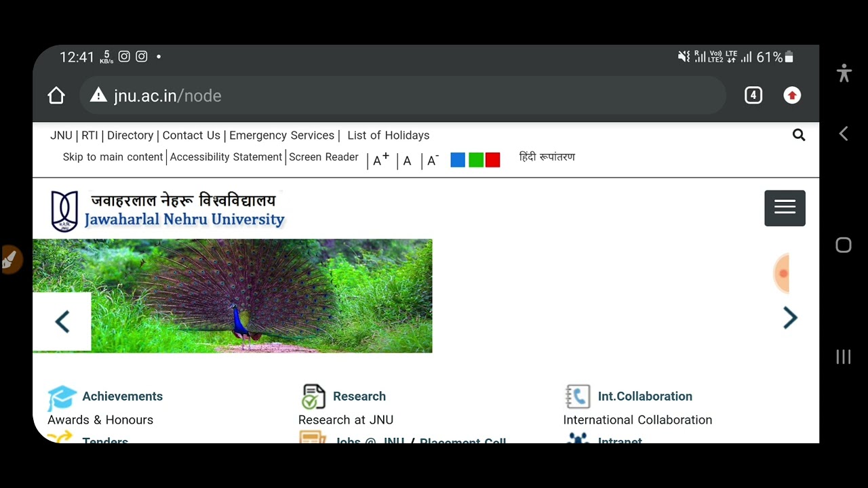Tap the Android home navigation button
This screenshot has width=868, height=488.
click(x=844, y=245)
